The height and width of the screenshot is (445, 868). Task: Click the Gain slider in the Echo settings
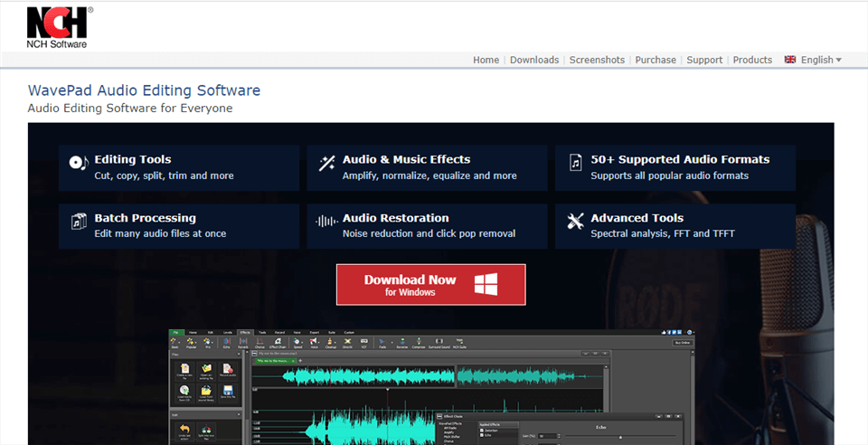coord(620,437)
